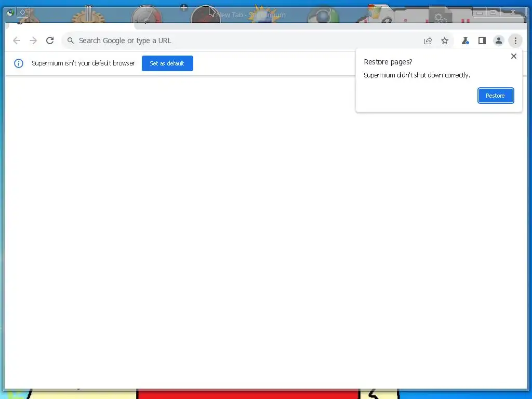Screen dimensions: 532x399
Task: Go back using the left arrow
Action: tap(17, 41)
